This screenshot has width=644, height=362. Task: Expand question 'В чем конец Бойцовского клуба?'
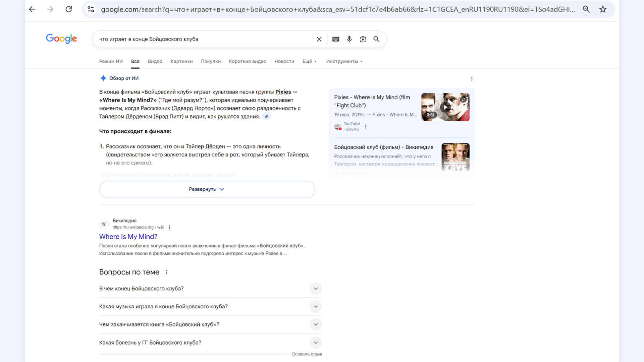[x=315, y=289]
